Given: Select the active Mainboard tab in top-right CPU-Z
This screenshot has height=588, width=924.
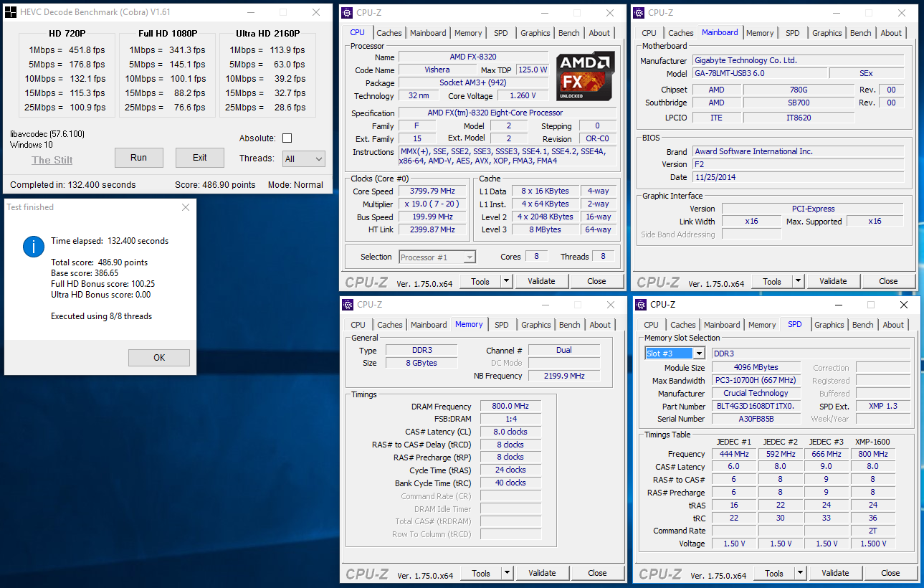Looking at the screenshot, I should [720, 32].
